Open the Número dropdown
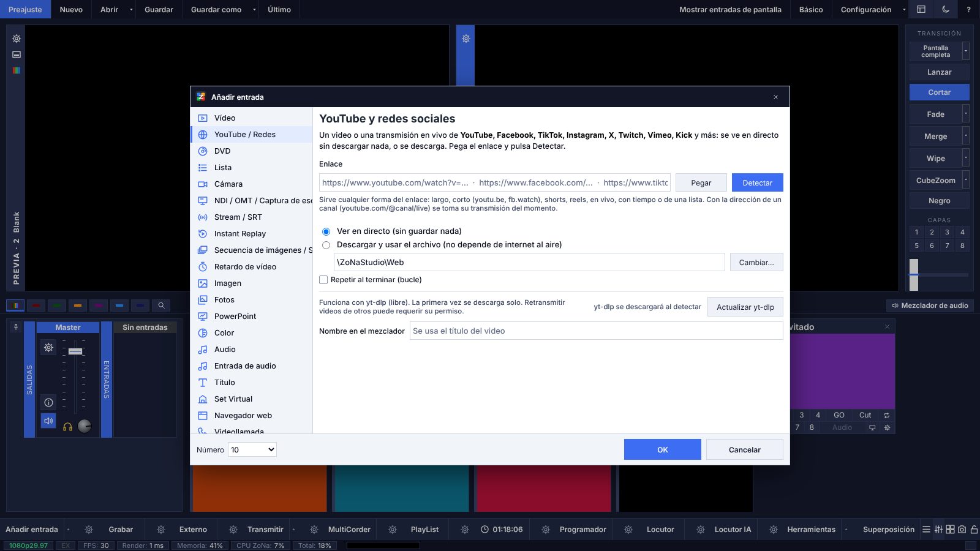Viewport: 980px width, 551px height. point(252,450)
